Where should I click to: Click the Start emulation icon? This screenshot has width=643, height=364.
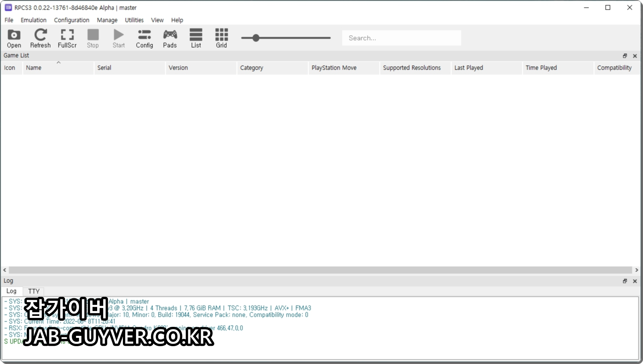click(119, 38)
